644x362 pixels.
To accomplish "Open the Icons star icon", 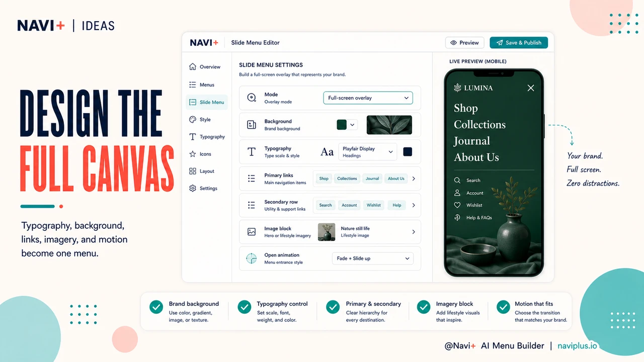I will 192,154.
